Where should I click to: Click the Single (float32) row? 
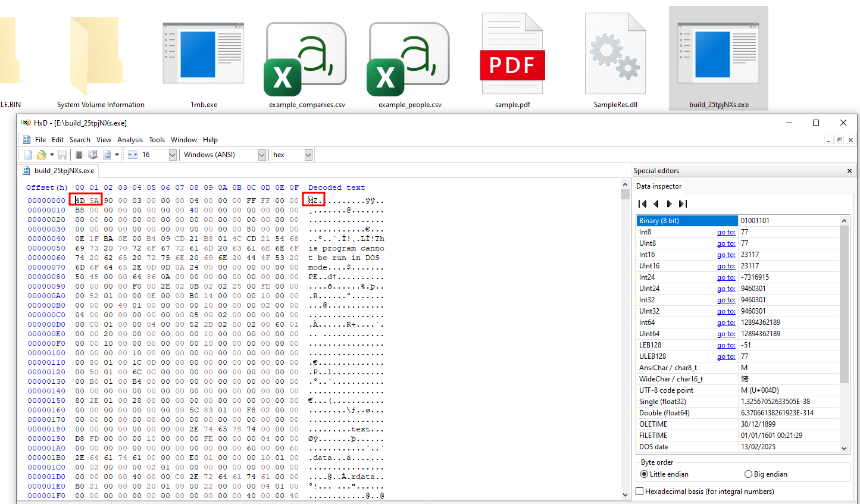pos(738,402)
